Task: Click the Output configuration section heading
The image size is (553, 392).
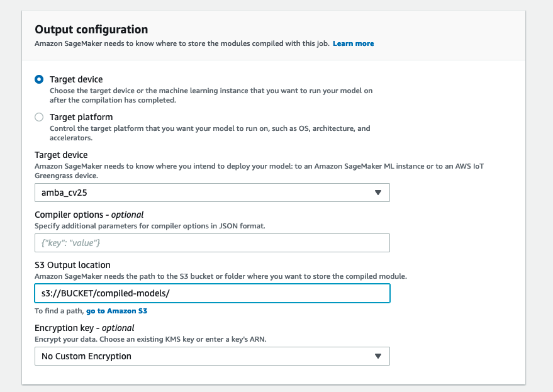Action: point(91,30)
